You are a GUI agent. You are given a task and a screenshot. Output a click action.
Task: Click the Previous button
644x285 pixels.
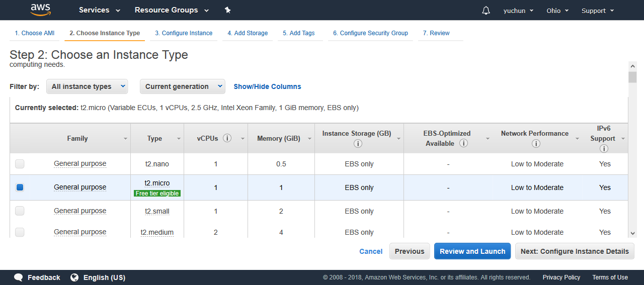(410, 251)
